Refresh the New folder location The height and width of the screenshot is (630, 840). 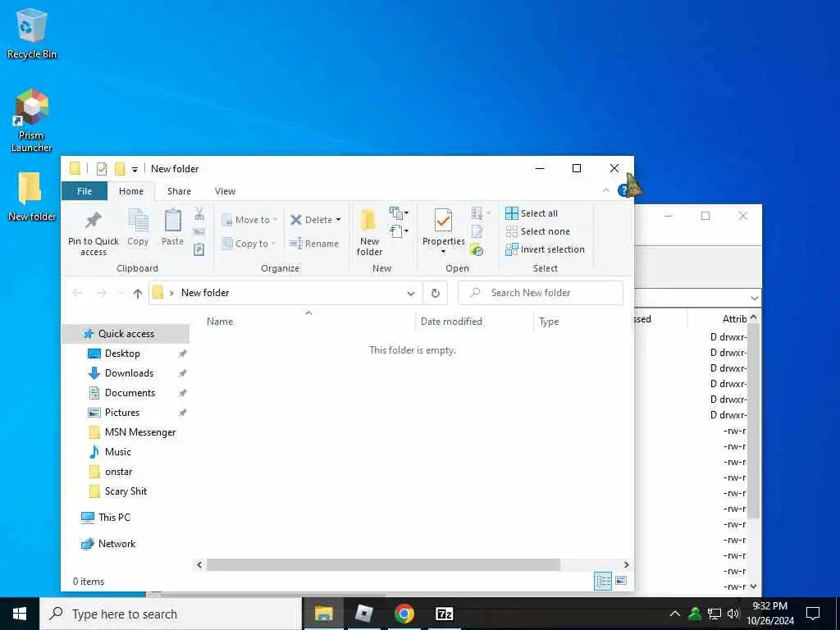point(435,293)
